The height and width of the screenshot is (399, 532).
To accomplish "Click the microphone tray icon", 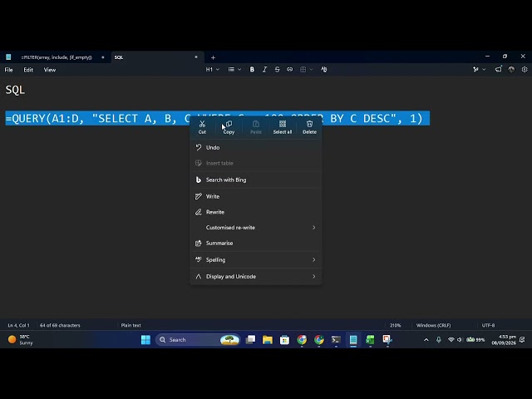I will (439, 340).
